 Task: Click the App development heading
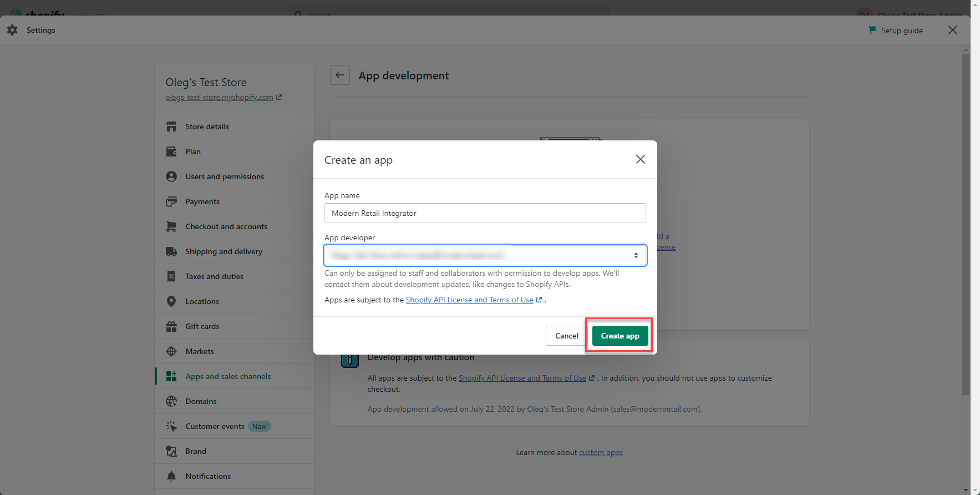pyautogui.click(x=404, y=75)
